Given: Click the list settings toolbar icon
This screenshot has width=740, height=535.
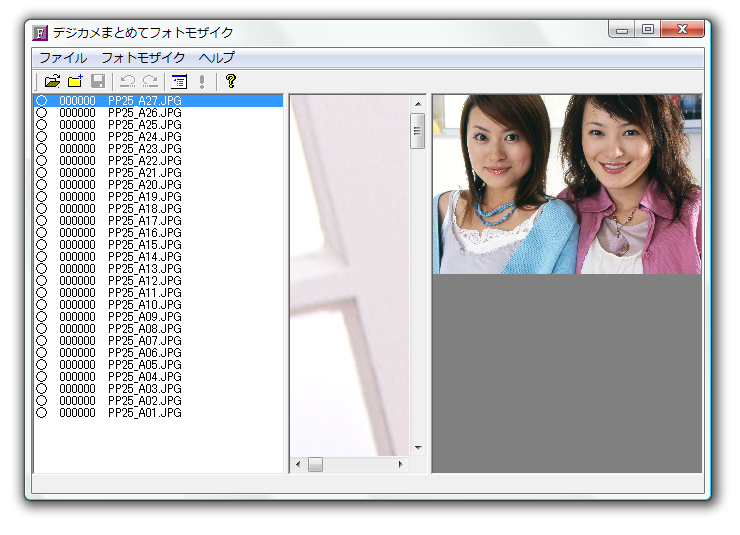Looking at the screenshot, I should tap(179, 82).
